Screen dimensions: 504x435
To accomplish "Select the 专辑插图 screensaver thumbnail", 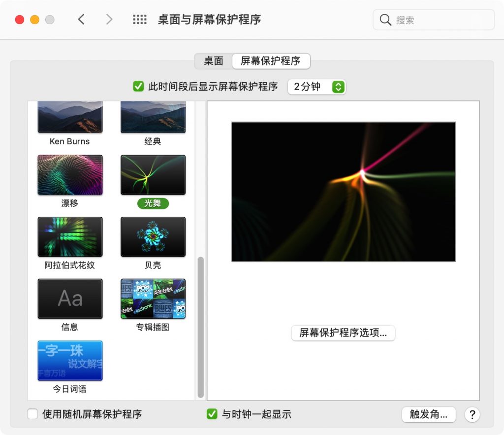I will (x=153, y=299).
